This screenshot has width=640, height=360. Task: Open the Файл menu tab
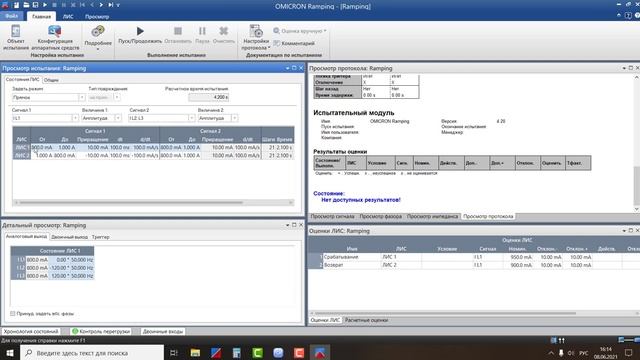[12, 16]
